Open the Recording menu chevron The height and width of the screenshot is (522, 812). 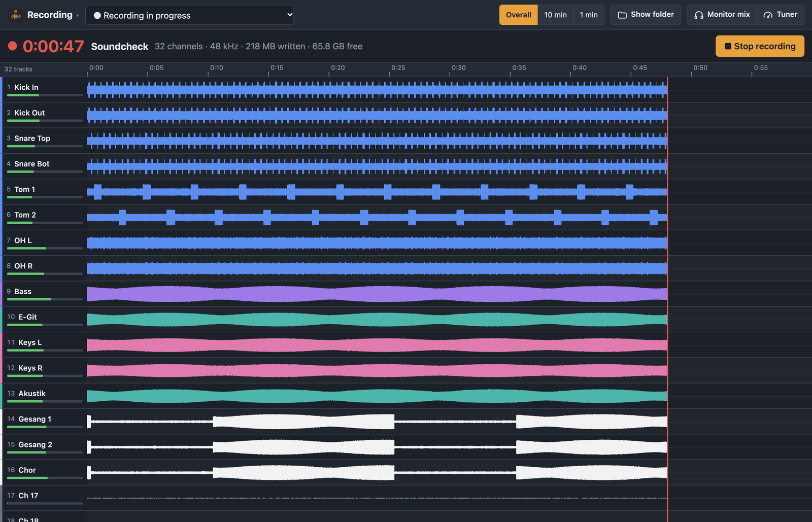77,16
